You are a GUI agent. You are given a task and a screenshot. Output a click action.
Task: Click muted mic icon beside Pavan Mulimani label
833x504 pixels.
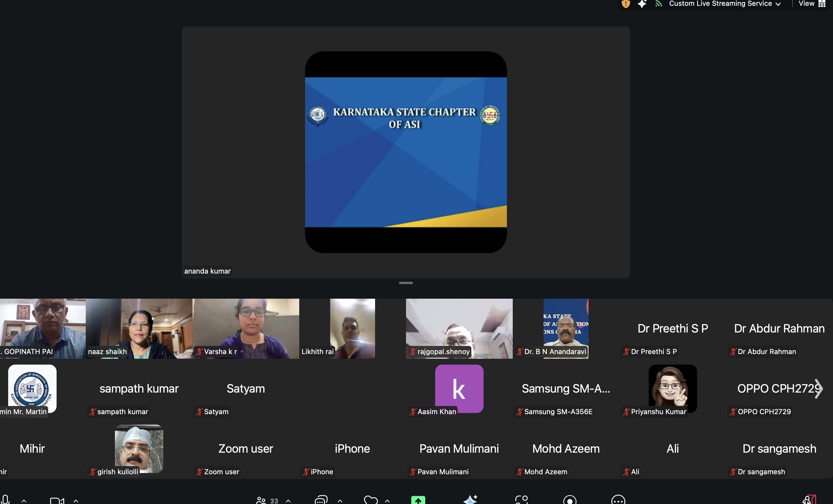pos(412,472)
